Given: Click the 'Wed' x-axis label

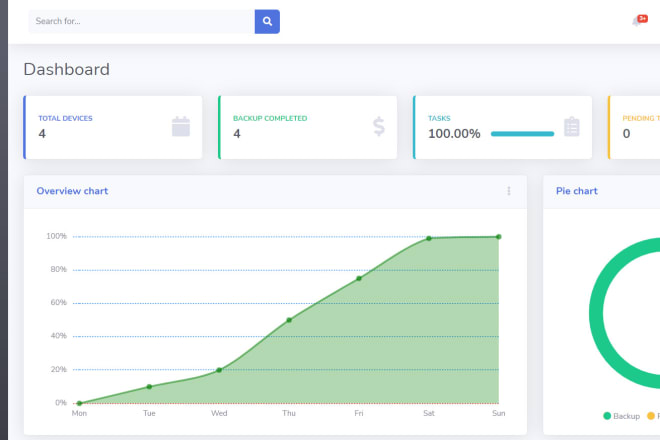Looking at the screenshot, I should 219,413.
